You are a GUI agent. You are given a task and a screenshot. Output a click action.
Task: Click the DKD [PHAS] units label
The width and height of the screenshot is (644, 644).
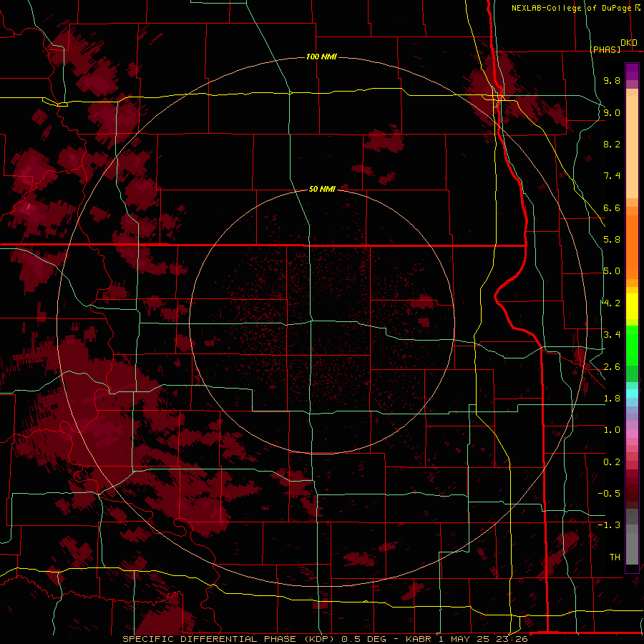click(614, 46)
